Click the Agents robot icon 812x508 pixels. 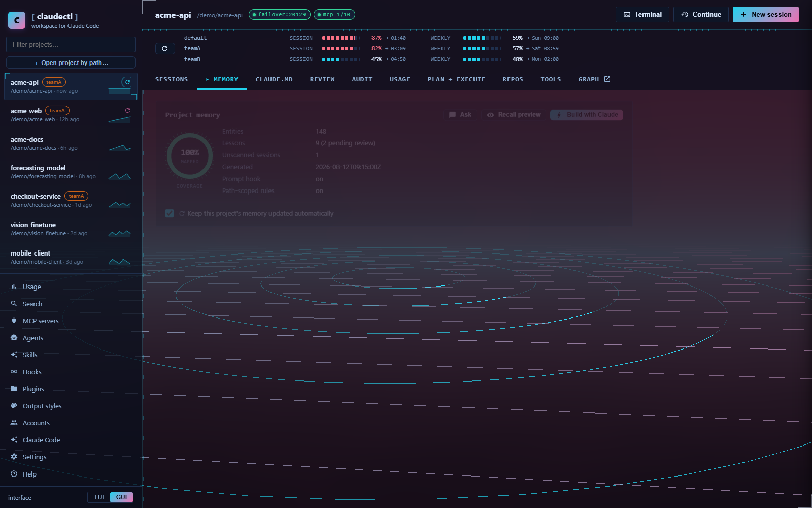pos(14,338)
